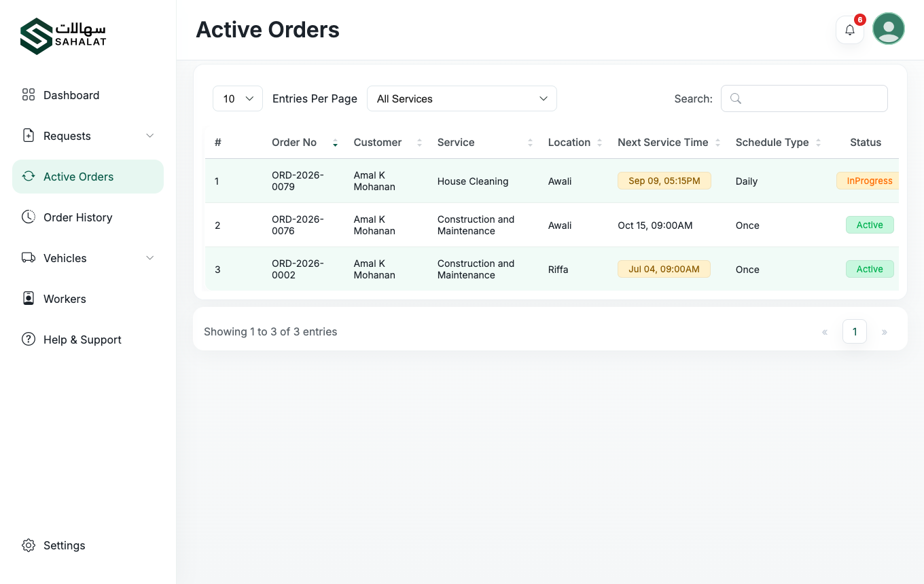Click the Help & Support question icon
This screenshot has width=924, height=584.
pyautogui.click(x=29, y=339)
